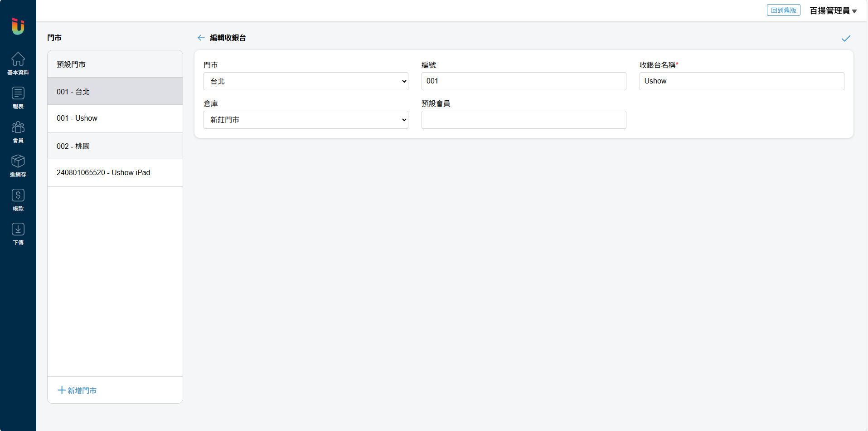This screenshot has width=868, height=431.
Task: Open the 下傳 download section
Action: point(18,234)
